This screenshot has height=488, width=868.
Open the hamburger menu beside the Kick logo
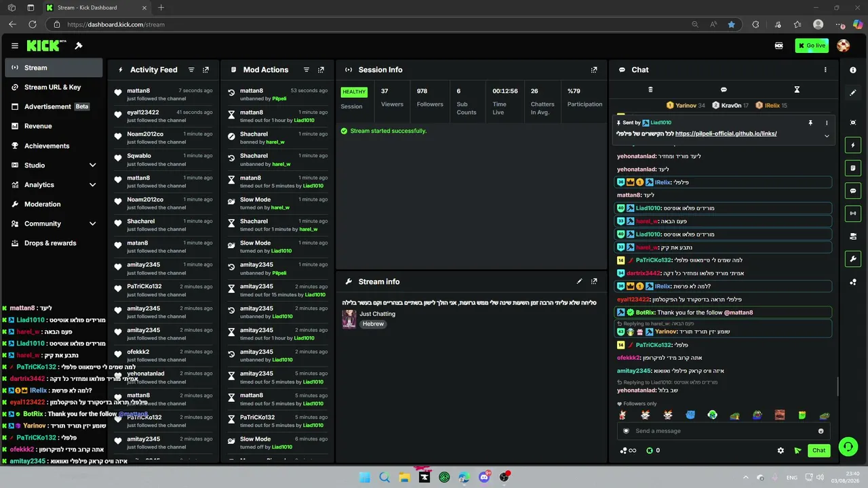click(15, 46)
